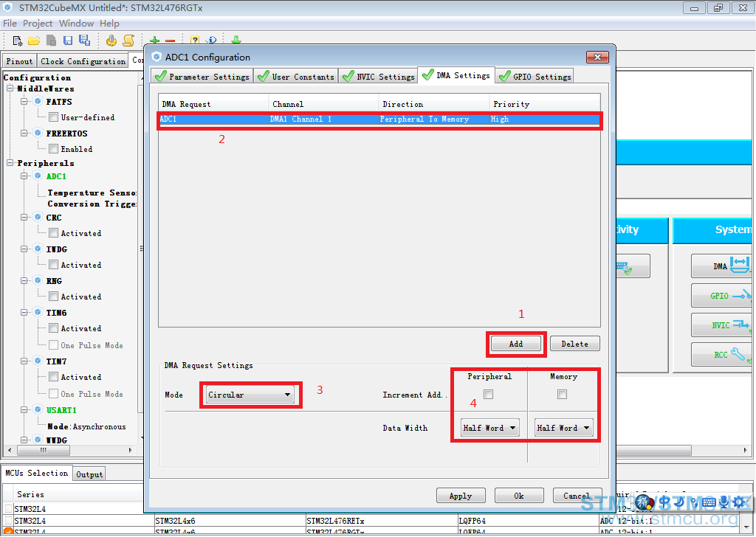Image resolution: width=756 pixels, height=537 pixels.
Task: Click the Apply button
Action: pyautogui.click(x=461, y=496)
